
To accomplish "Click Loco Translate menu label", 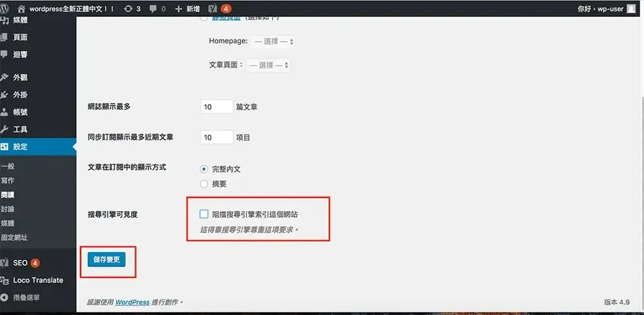I will pyautogui.click(x=38, y=280).
